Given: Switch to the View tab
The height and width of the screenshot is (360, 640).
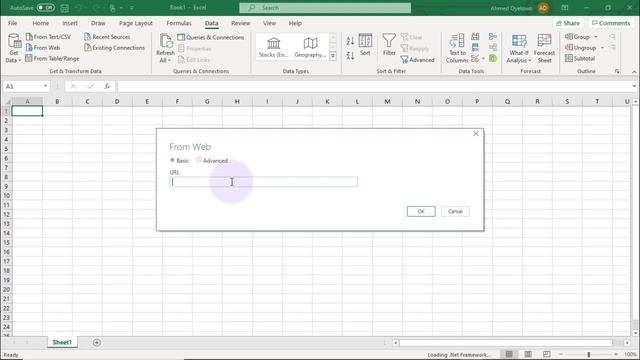Looking at the screenshot, I should [269, 23].
